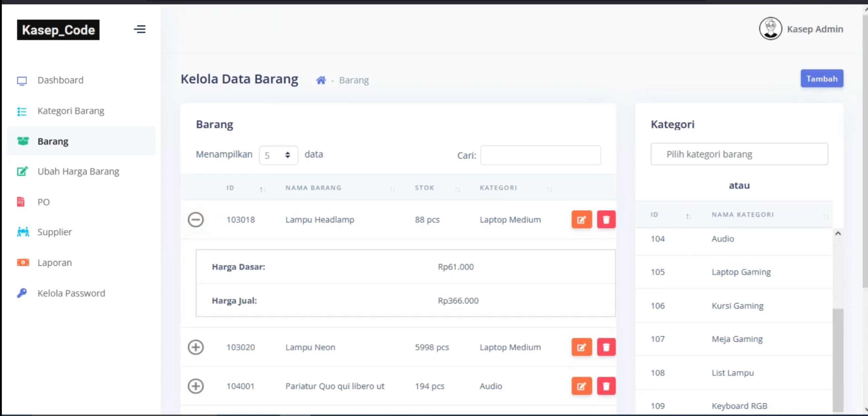Click the Laporan money icon

[x=23, y=262]
